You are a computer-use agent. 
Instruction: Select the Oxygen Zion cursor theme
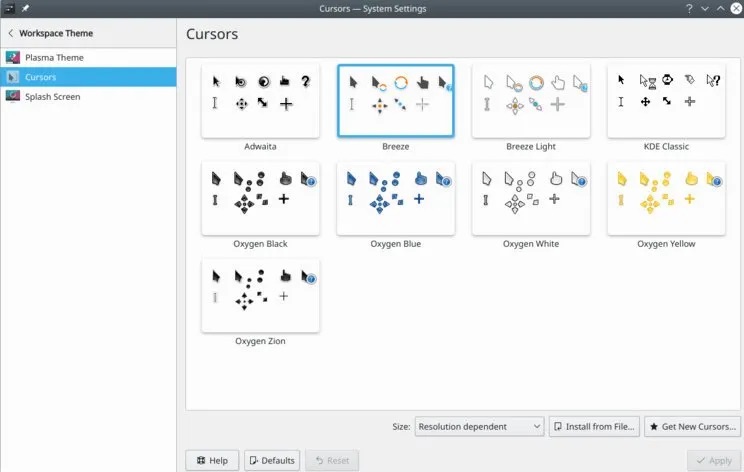point(260,296)
